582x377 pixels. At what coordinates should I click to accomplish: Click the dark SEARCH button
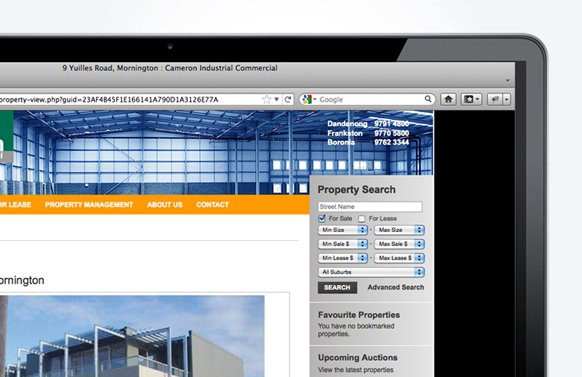[337, 288]
